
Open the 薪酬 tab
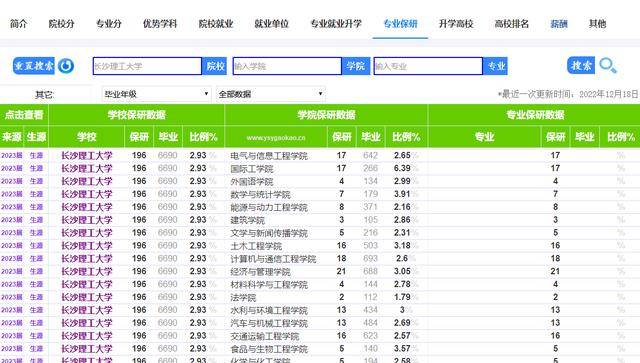click(559, 24)
